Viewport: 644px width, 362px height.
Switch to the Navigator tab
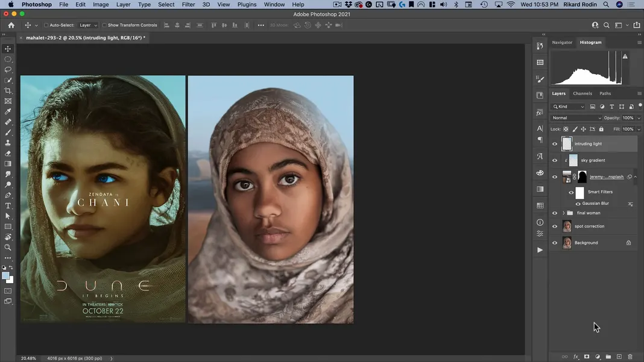point(562,42)
